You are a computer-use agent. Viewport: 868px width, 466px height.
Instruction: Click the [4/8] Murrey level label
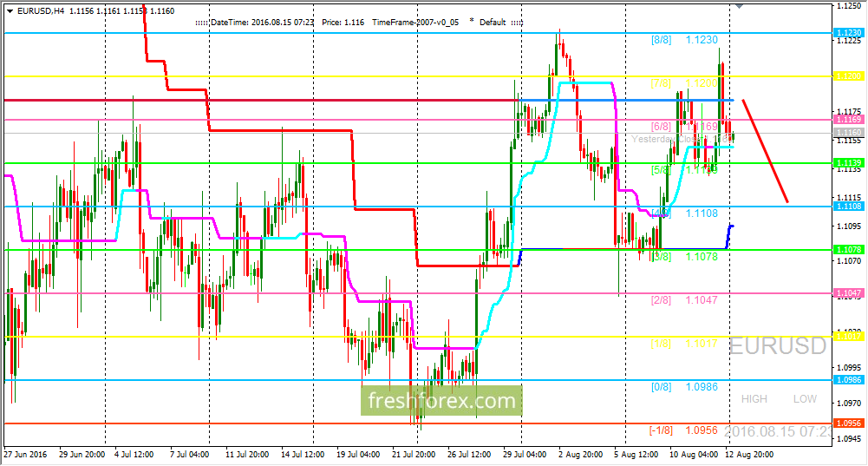661,213
